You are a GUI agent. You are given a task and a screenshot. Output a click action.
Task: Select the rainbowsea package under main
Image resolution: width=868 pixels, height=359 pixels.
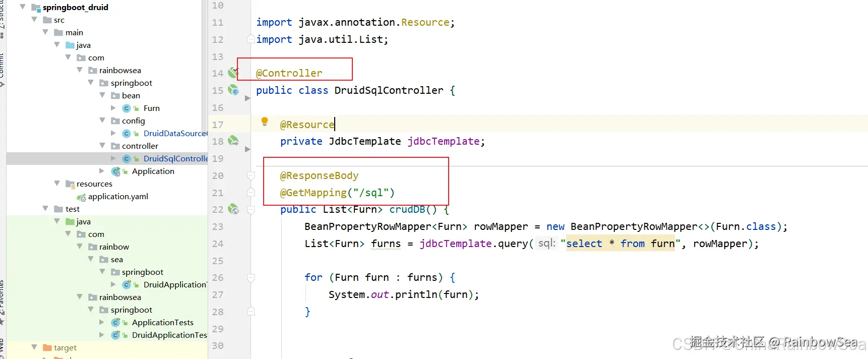tap(120, 70)
